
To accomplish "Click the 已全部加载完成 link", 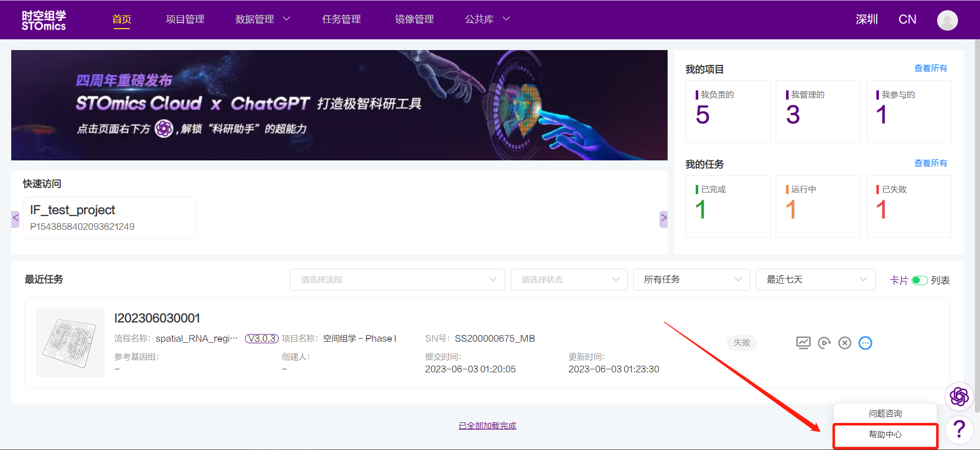I will [x=487, y=425].
